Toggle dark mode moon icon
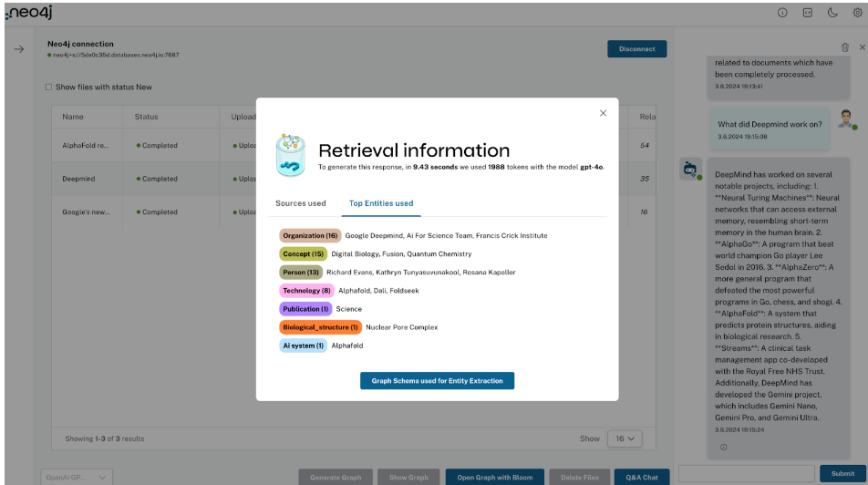The width and height of the screenshot is (868, 485). pos(832,13)
